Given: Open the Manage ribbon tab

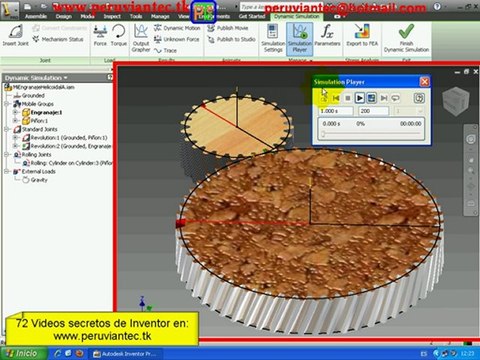Looking at the screenshot, I should click(160, 16).
